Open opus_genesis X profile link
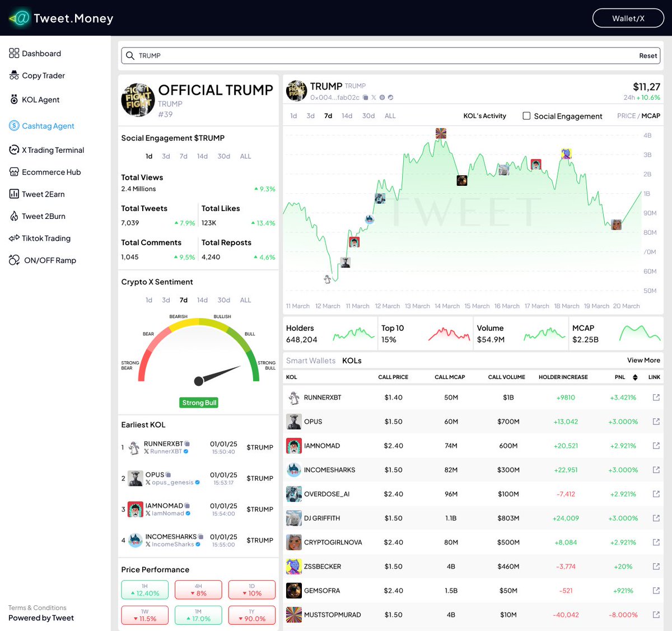Image resolution: width=672 pixels, height=631 pixels. pos(173,482)
